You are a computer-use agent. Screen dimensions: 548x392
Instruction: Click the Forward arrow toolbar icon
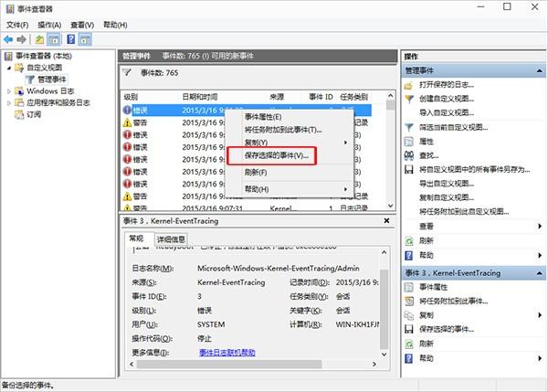(22, 39)
